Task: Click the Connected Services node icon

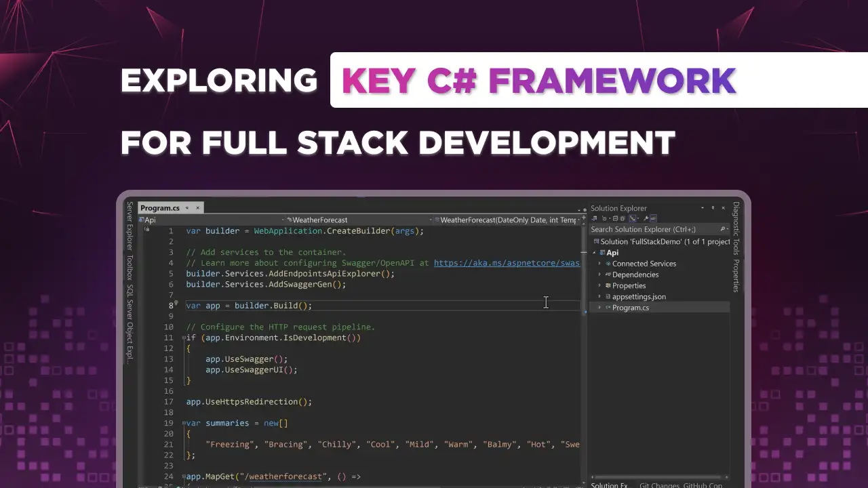Action: point(608,264)
